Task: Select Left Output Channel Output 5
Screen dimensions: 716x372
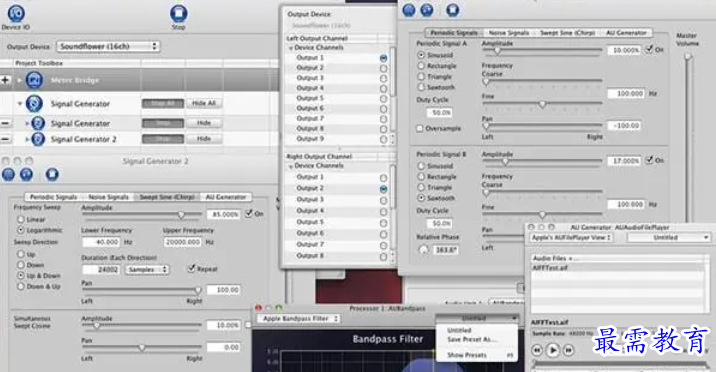Action: [x=383, y=99]
